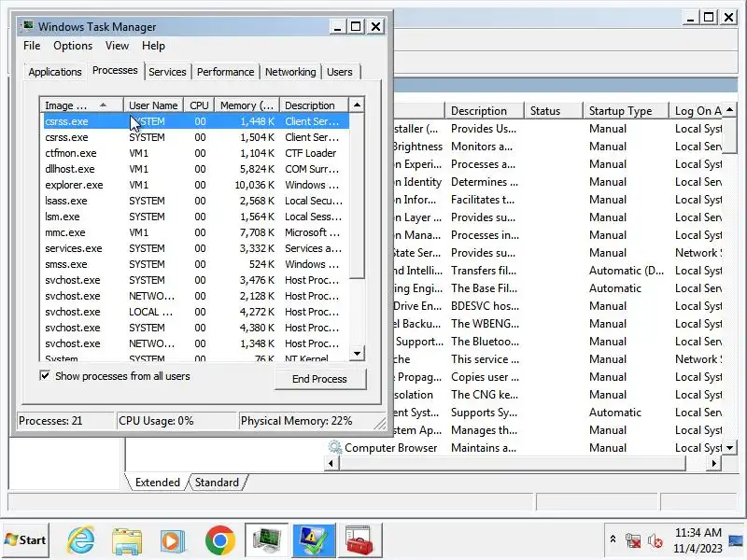The height and width of the screenshot is (560, 747).
Task: Switch to the Users tab
Action: (340, 72)
